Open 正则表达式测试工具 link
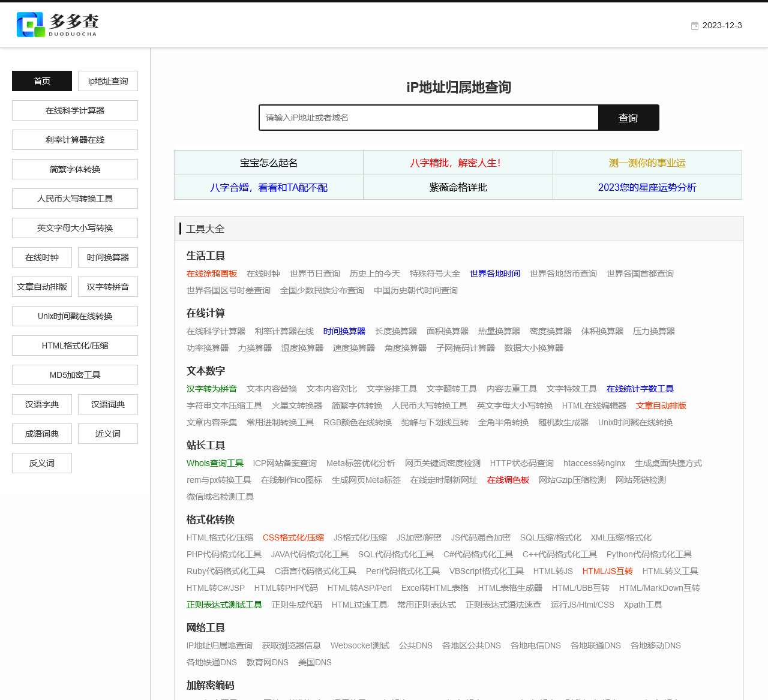 pyautogui.click(x=224, y=605)
